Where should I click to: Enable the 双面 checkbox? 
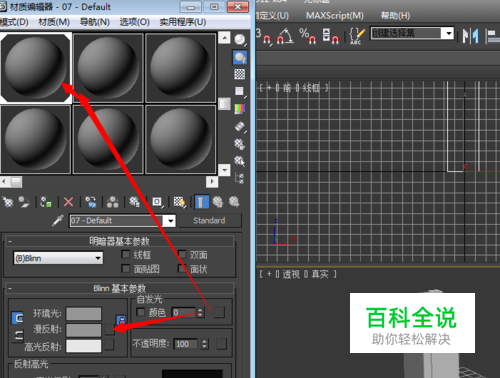[x=182, y=255]
